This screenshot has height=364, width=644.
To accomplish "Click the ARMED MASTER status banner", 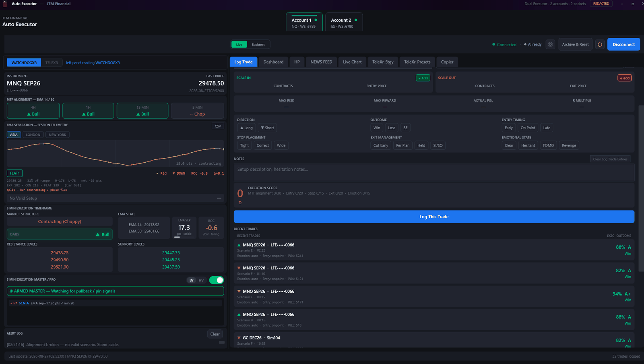I will click(115, 291).
